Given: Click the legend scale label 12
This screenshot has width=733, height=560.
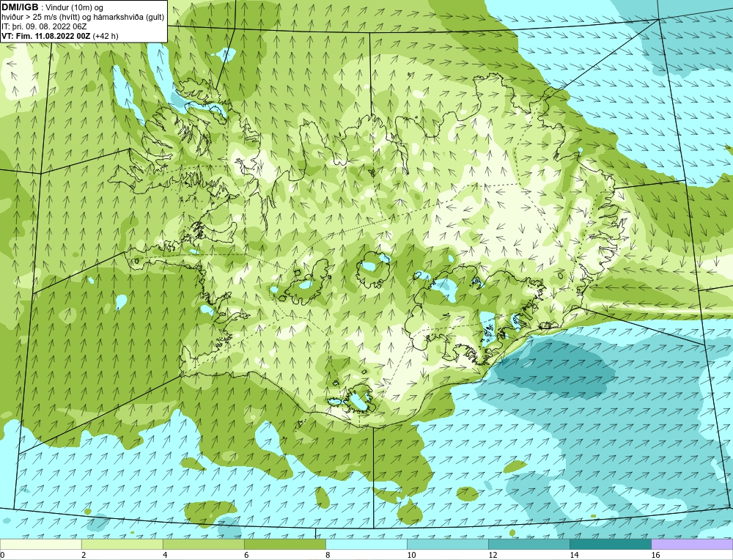Looking at the screenshot, I should click(493, 555).
